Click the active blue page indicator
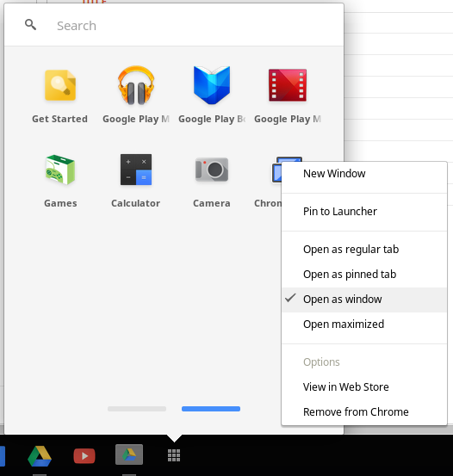 click(x=211, y=409)
